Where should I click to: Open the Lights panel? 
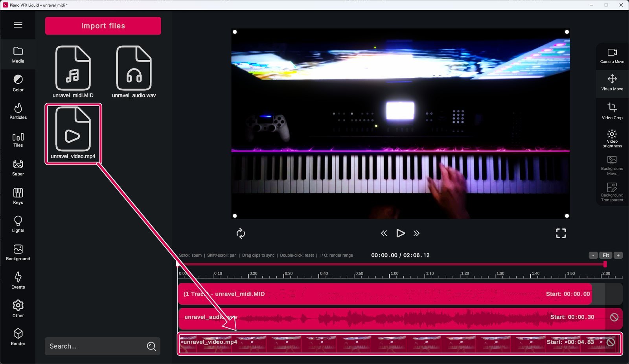point(18,224)
